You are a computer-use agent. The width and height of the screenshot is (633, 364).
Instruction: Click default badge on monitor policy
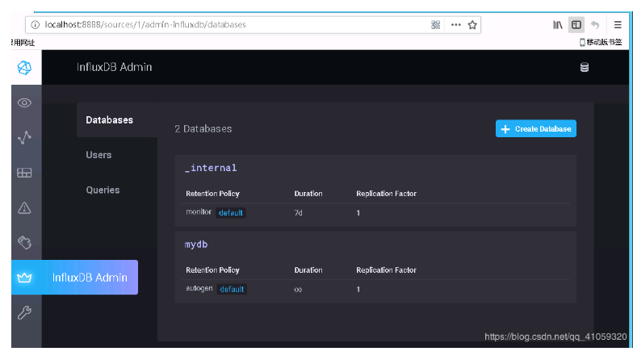coord(231,213)
